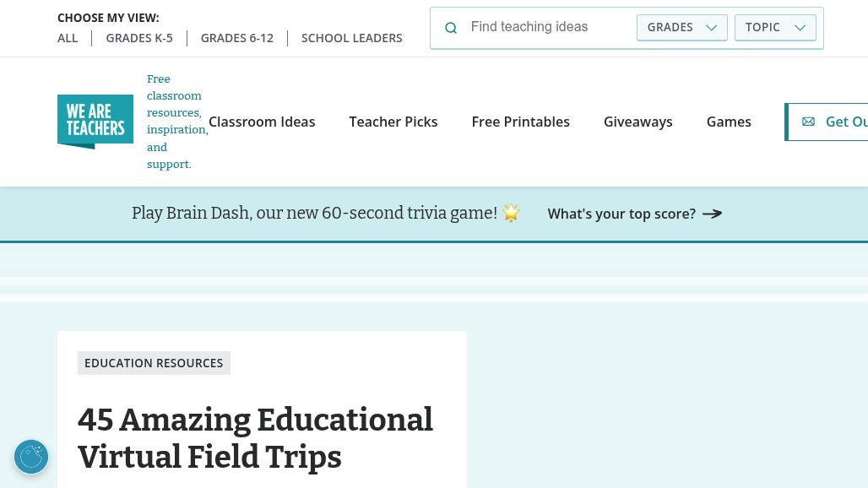Switch view to SCHOOL LEADERS
This screenshot has width=868, height=488.
point(351,38)
